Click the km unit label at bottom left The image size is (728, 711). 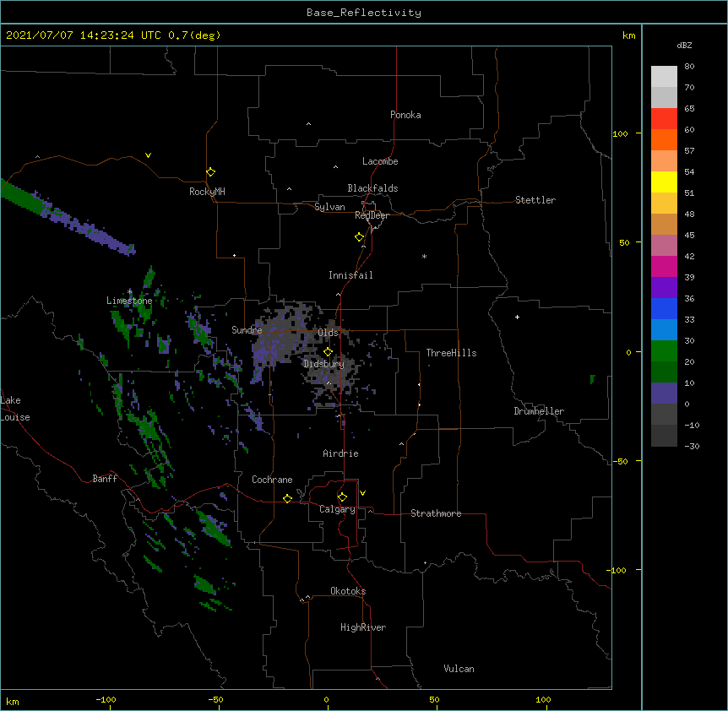point(13,701)
